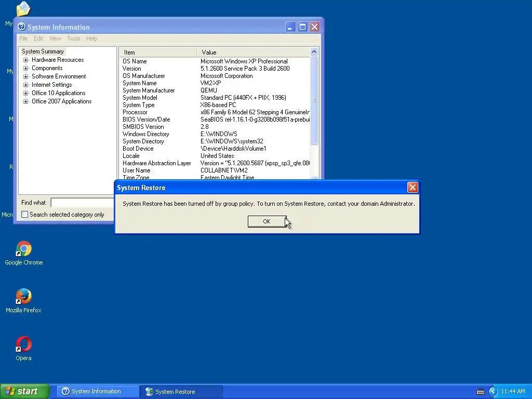
Task: Expand hidden system tray icons arrow
Action: click(x=493, y=392)
